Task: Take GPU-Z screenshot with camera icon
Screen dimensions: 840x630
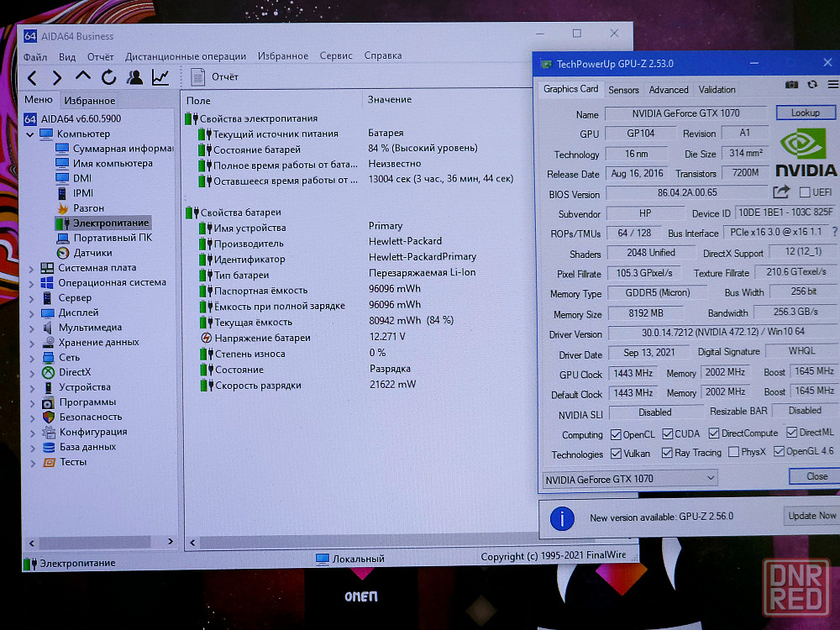Action: pos(791,85)
